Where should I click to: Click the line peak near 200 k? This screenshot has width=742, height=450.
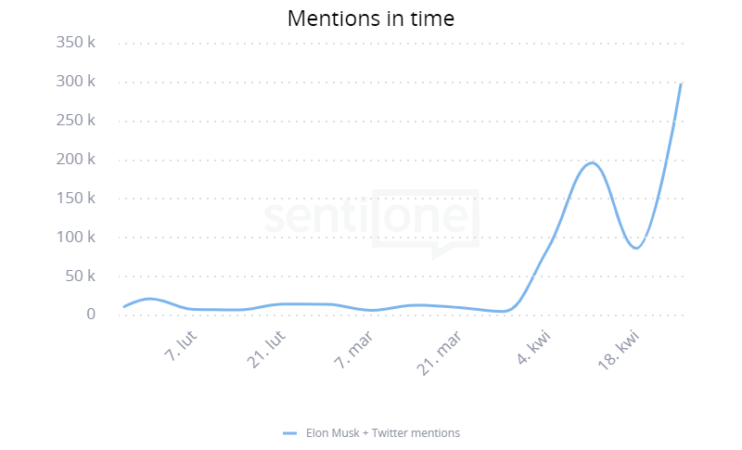[592, 163]
